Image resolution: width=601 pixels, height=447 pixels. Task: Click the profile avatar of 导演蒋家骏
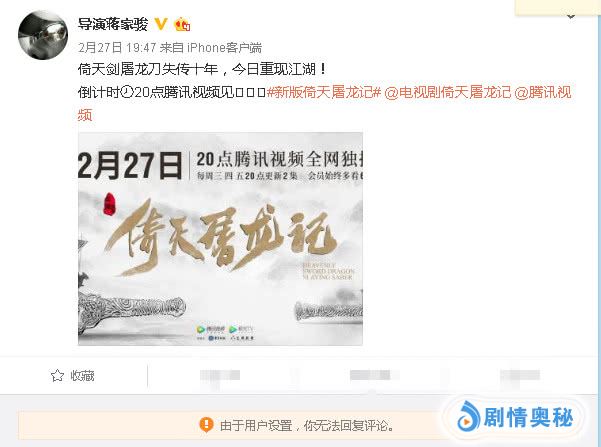coord(43,35)
